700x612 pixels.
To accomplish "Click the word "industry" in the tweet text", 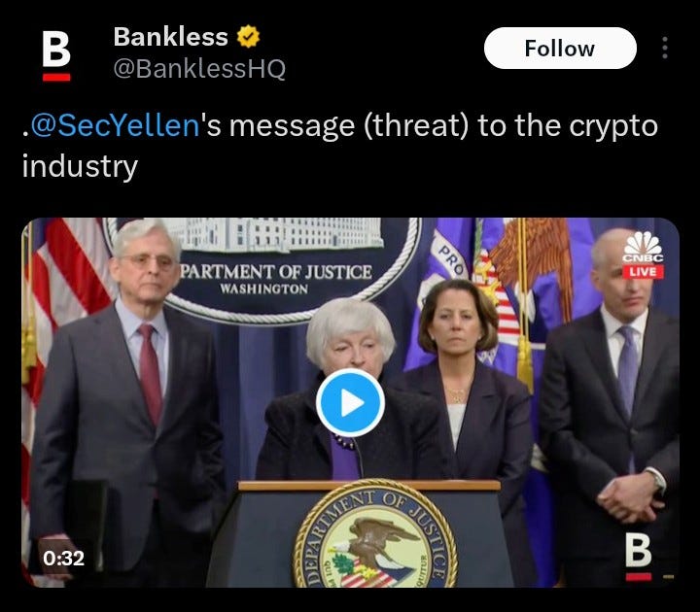I will [x=80, y=166].
